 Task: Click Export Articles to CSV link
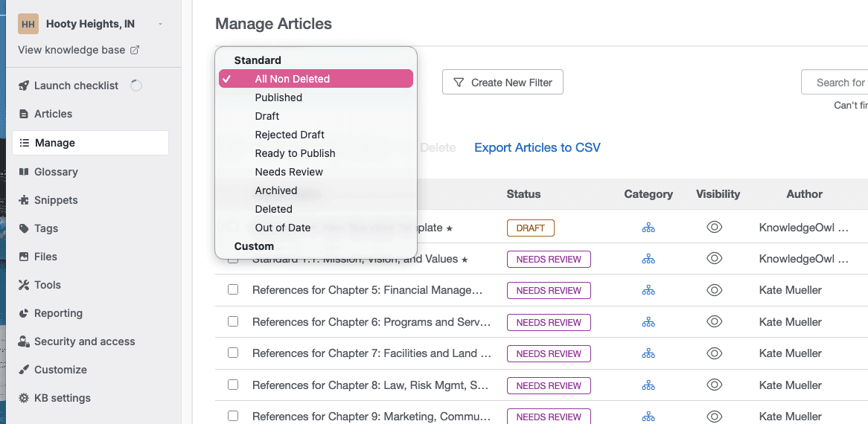[x=537, y=147]
